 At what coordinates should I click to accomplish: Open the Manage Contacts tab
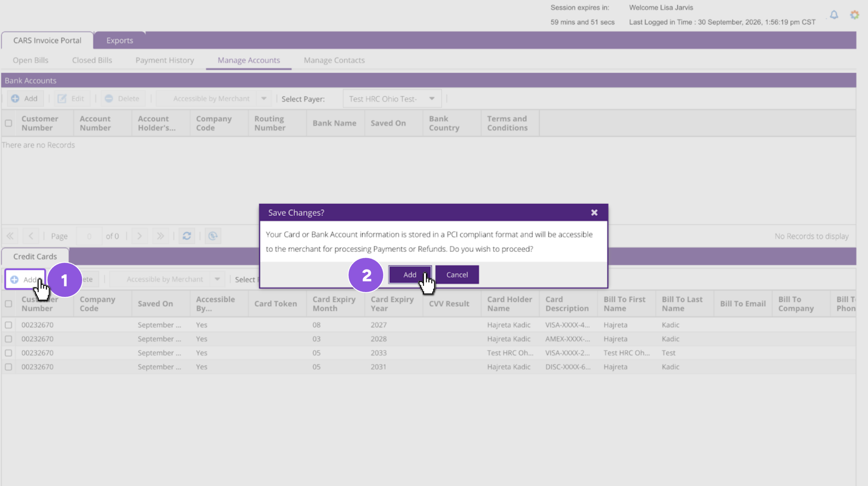334,60
